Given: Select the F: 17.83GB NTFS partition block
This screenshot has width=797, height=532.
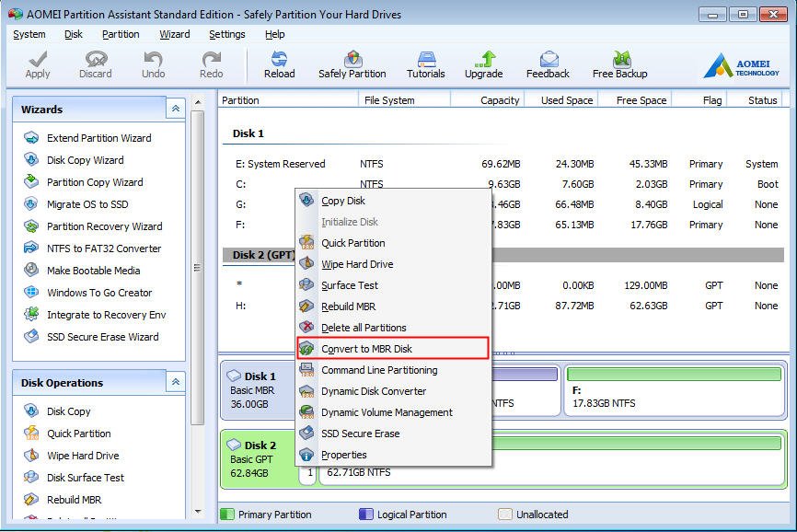Looking at the screenshot, I should (674, 390).
